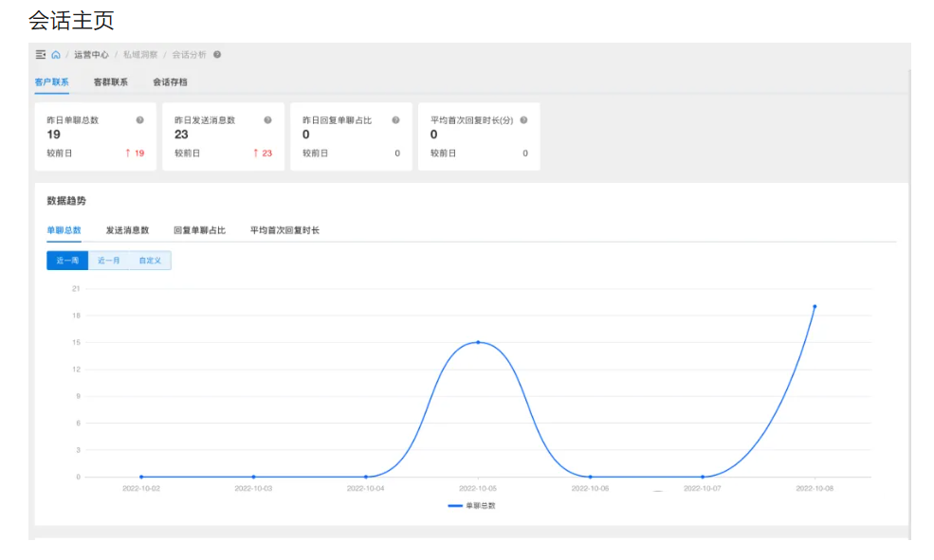Screen dimensions: 934x560
Task: Select the 客户联系 tab
Action: click(x=52, y=82)
